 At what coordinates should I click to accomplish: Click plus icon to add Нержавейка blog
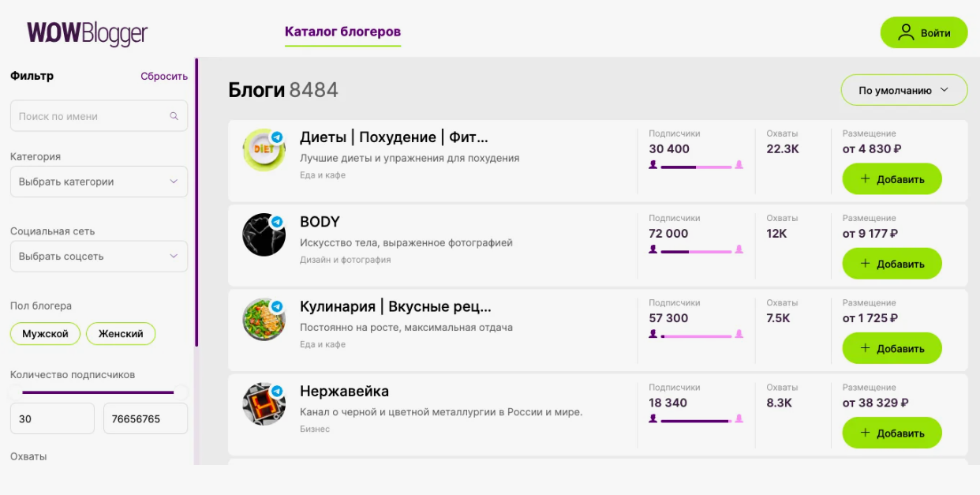pyautogui.click(x=865, y=433)
